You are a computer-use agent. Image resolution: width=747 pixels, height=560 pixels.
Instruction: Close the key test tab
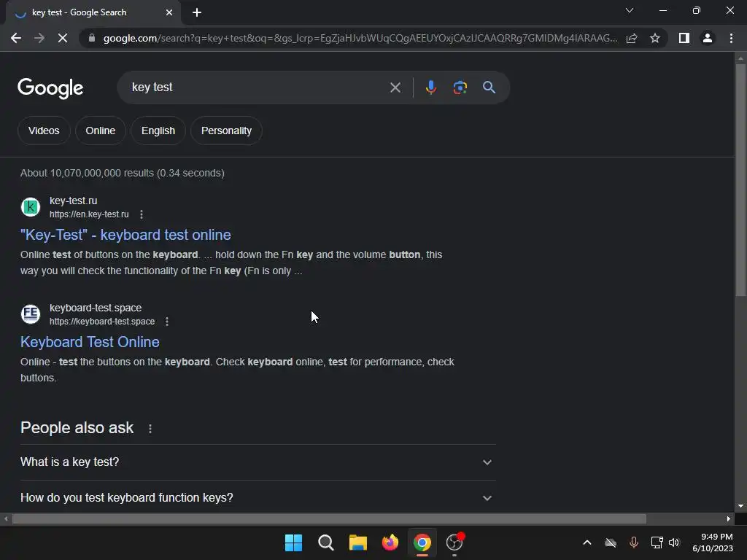tap(169, 12)
